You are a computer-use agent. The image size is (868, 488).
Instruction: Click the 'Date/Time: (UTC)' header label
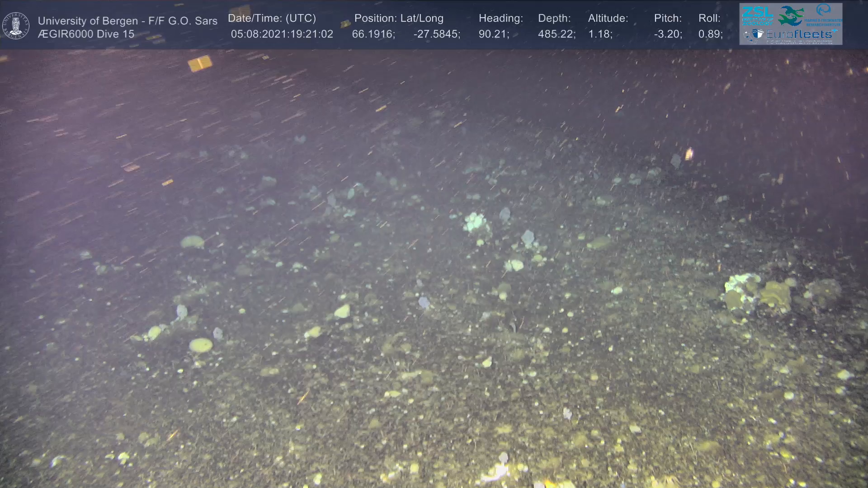[x=272, y=18]
